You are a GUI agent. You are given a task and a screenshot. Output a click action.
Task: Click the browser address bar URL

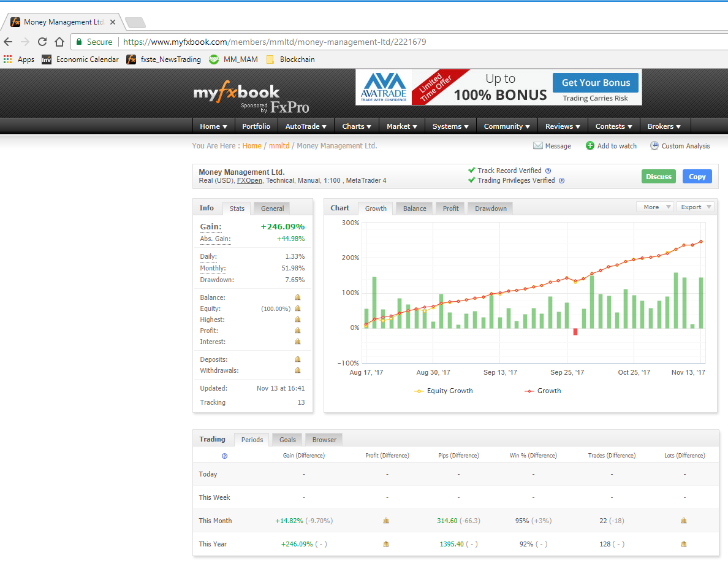(275, 42)
